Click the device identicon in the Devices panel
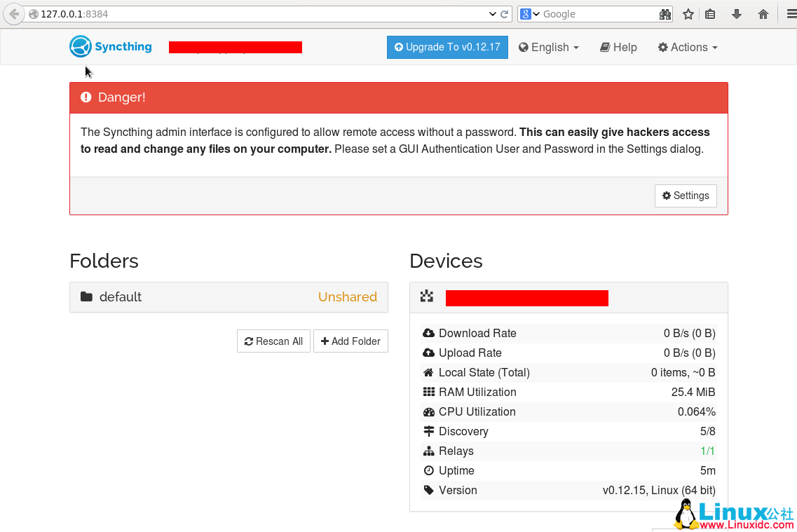This screenshot has width=797, height=532. pos(427,297)
